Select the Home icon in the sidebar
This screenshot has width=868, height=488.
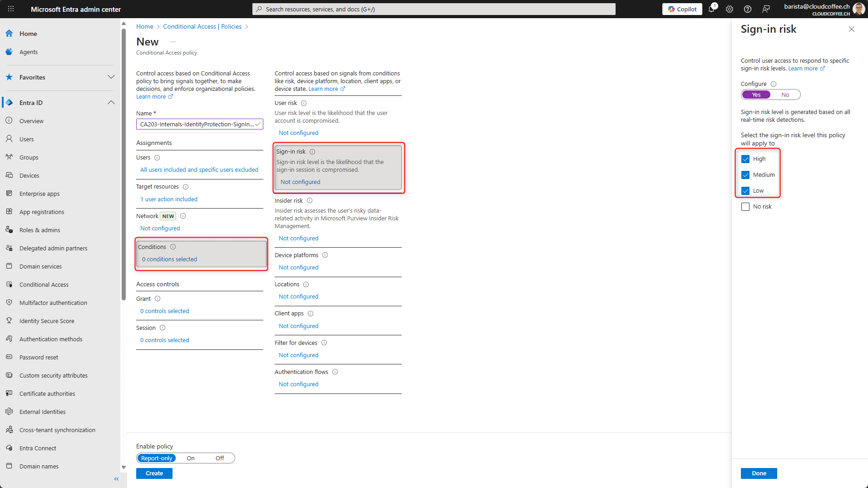click(x=9, y=33)
